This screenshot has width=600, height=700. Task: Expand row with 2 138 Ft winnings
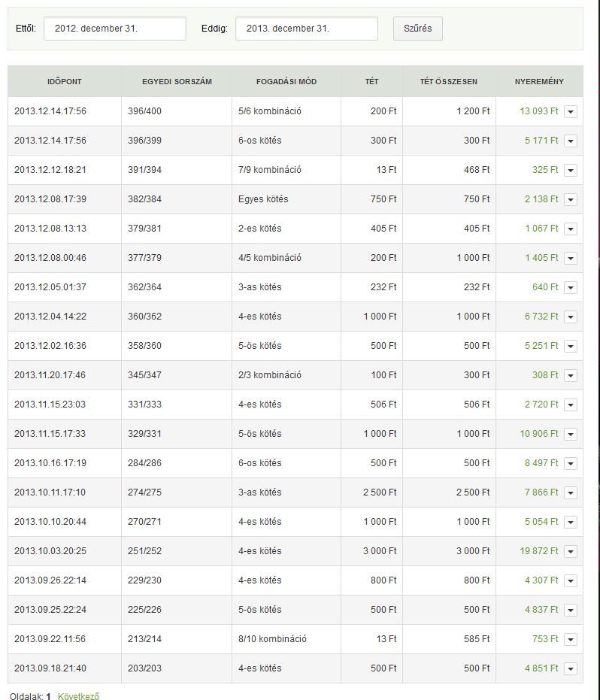pyautogui.click(x=571, y=199)
